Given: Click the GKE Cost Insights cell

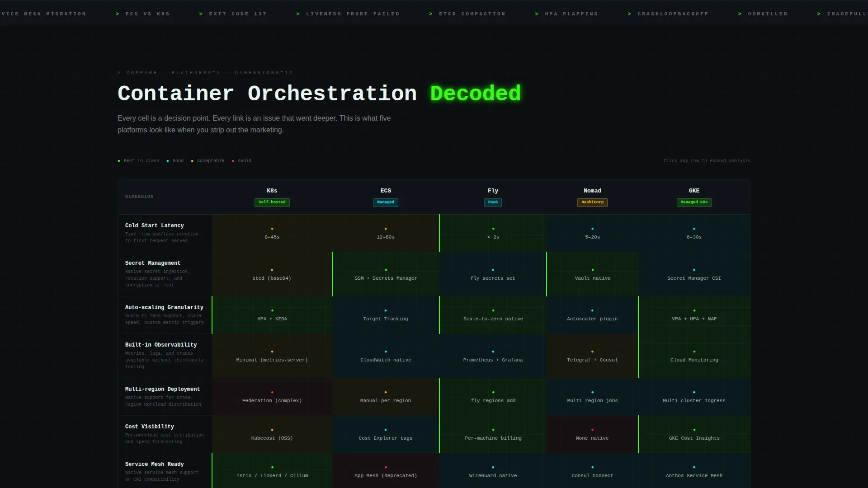Looking at the screenshot, I should [694, 434].
